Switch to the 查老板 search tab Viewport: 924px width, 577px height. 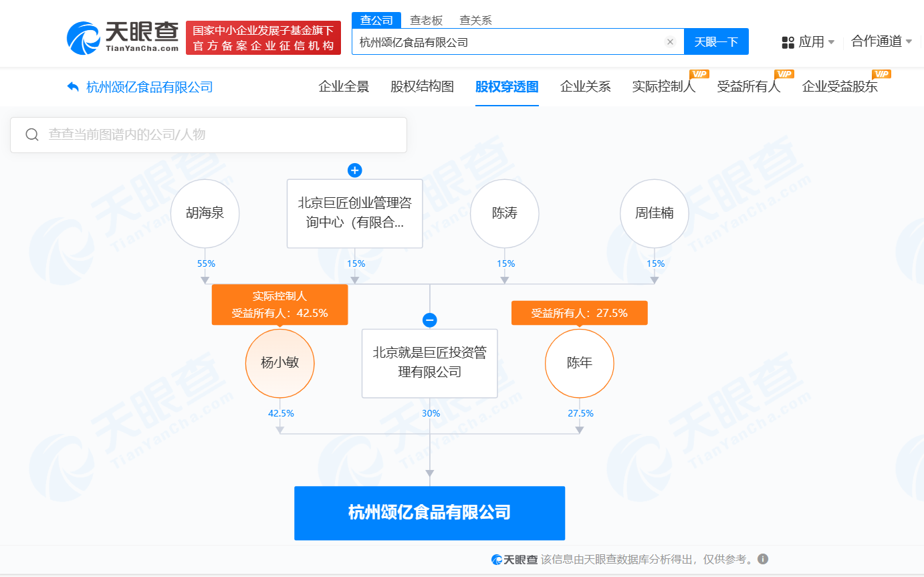click(x=427, y=20)
